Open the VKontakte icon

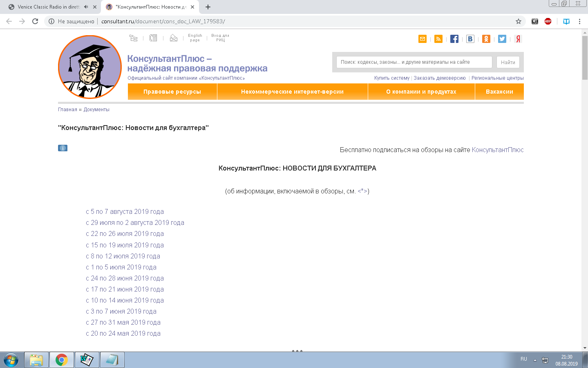click(470, 39)
